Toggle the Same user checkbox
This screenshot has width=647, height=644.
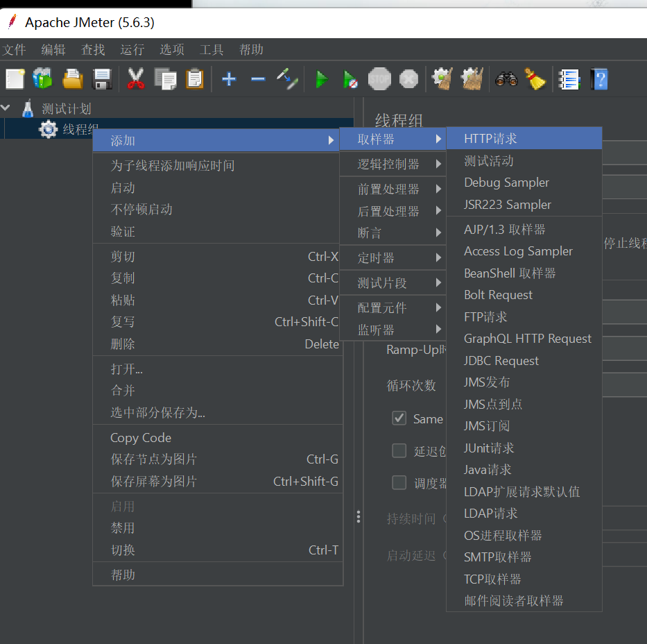(x=399, y=418)
